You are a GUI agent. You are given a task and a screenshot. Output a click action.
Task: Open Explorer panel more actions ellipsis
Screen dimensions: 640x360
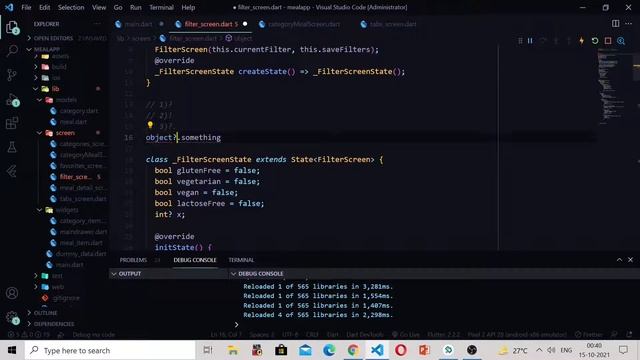pos(97,24)
